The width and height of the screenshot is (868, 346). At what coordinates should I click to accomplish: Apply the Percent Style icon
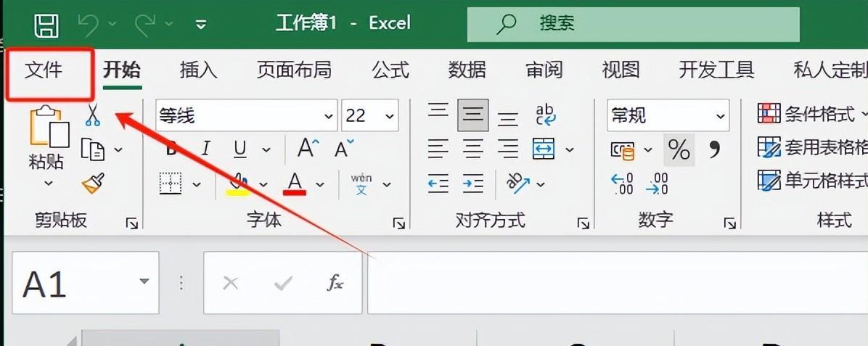click(679, 149)
